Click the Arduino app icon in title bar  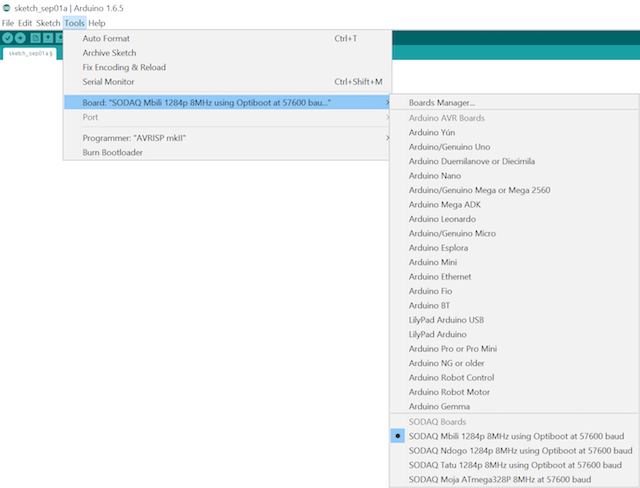pyautogui.click(x=7, y=8)
